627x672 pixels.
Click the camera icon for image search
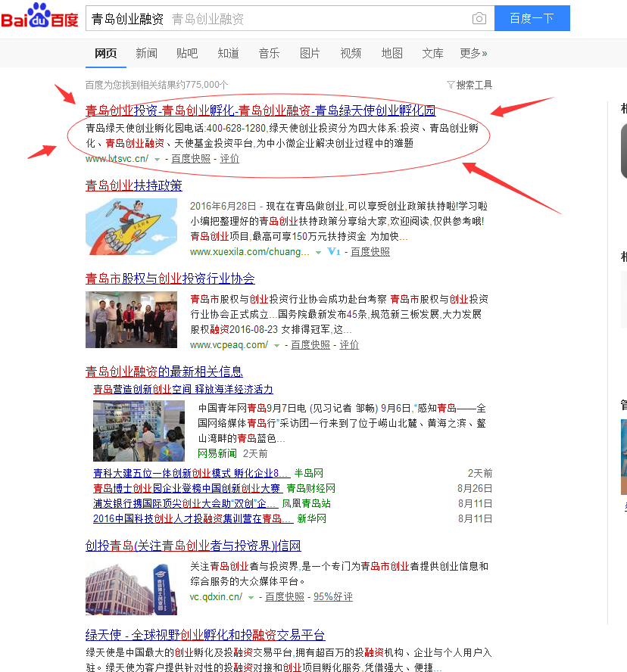[479, 18]
